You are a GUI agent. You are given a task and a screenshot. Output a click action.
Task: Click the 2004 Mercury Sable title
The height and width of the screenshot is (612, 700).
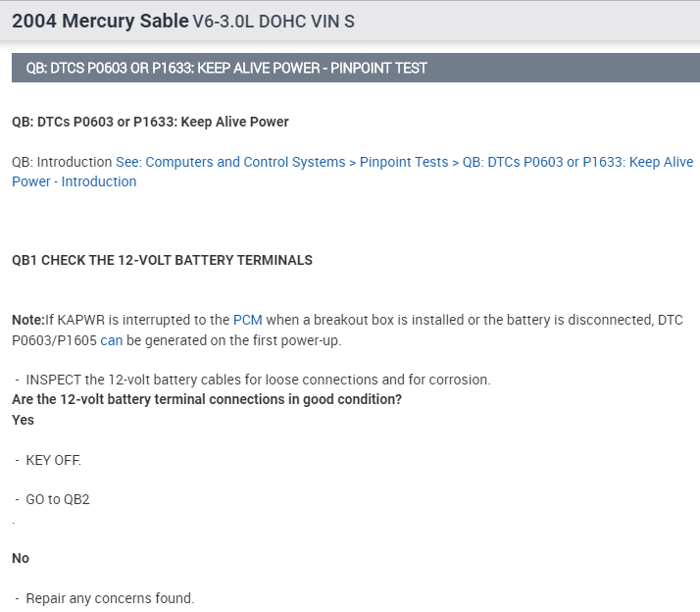[x=100, y=21]
